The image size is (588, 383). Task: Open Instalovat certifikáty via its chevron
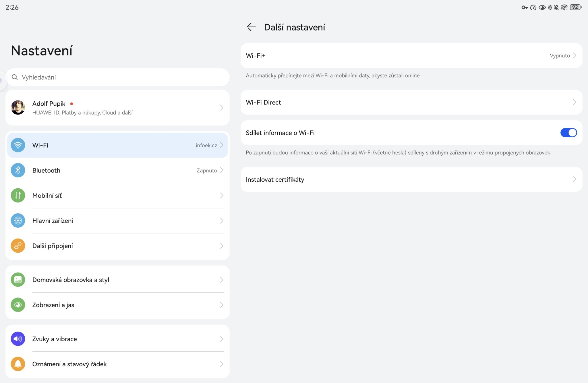point(574,179)
